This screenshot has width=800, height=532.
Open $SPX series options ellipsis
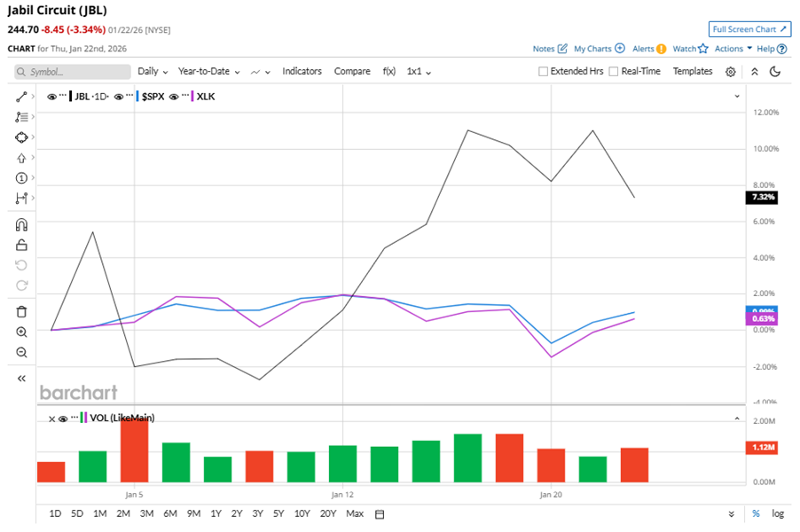[129, 96]
